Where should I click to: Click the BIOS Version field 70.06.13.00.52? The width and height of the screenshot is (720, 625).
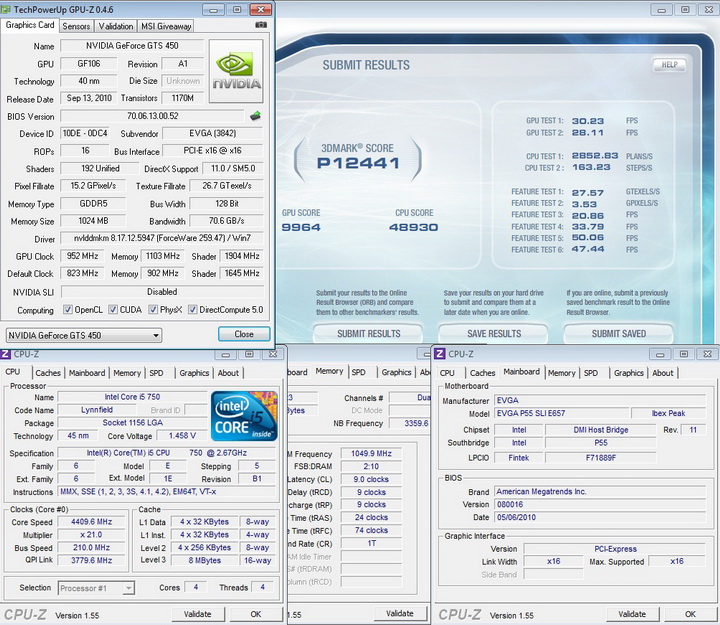pyautogui.click(x=152, y=116)
